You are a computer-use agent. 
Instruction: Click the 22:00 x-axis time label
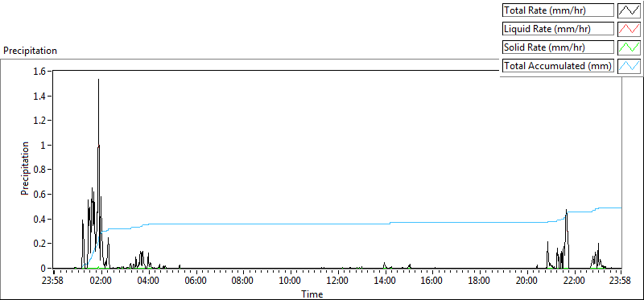pyautogui.click(x=574, y=282)
